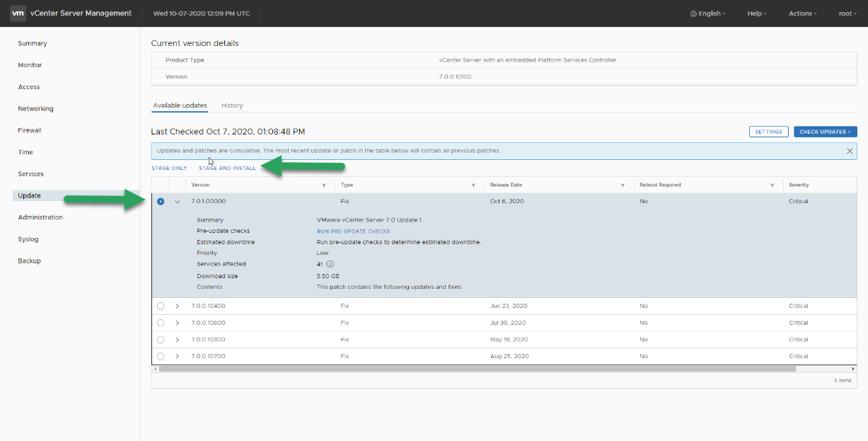
Task: Sort by the Version column header
Action: click(x=200, y=185)
